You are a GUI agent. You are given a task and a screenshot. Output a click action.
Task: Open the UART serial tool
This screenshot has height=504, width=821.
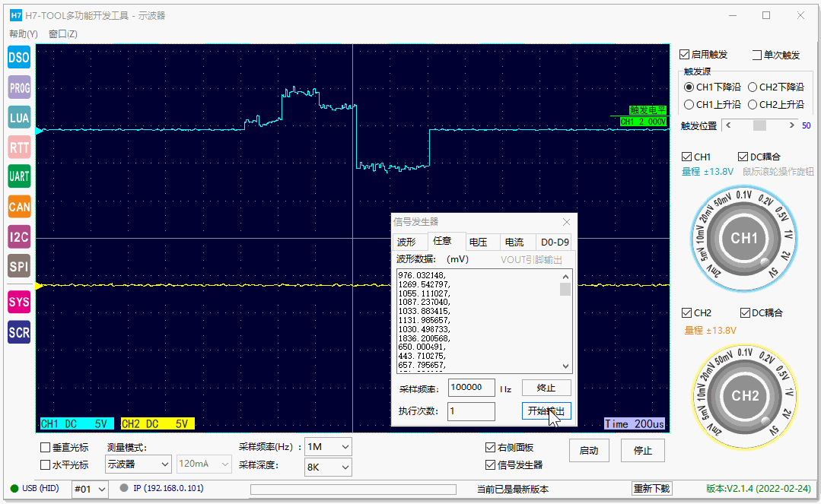18,176
